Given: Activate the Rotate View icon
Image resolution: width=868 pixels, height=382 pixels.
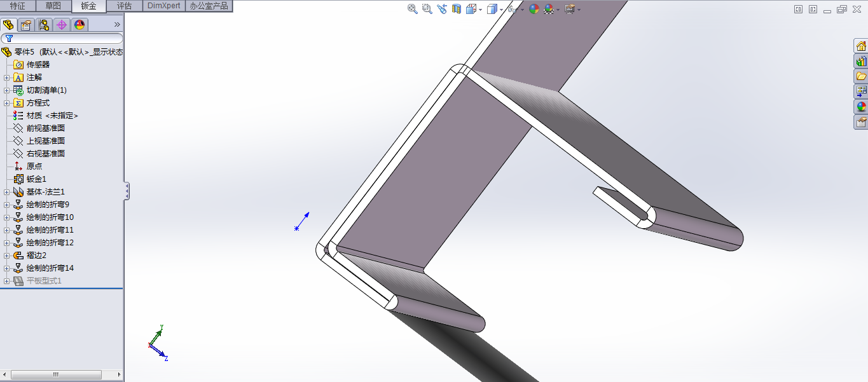Looking at the screenshot, I should point(441,9).
